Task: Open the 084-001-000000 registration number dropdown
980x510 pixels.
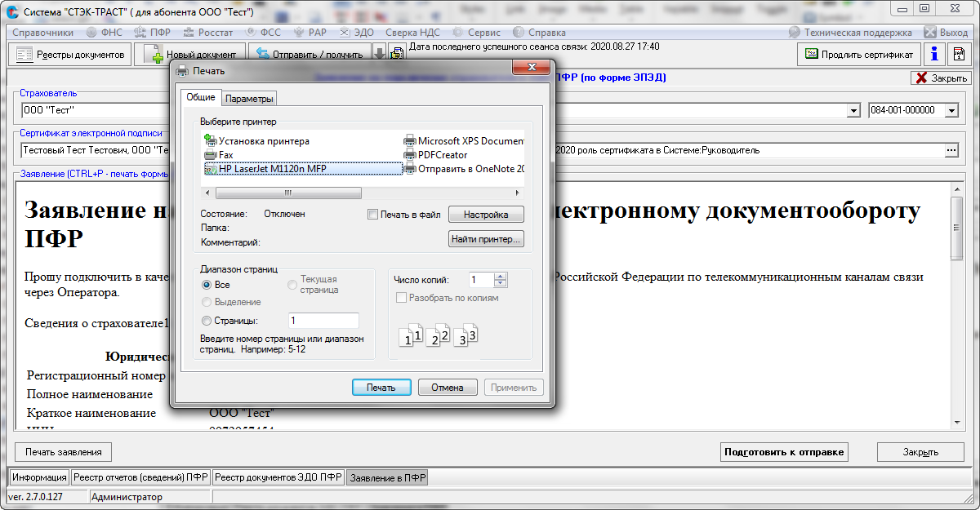Action: click(x=951, y=111)
